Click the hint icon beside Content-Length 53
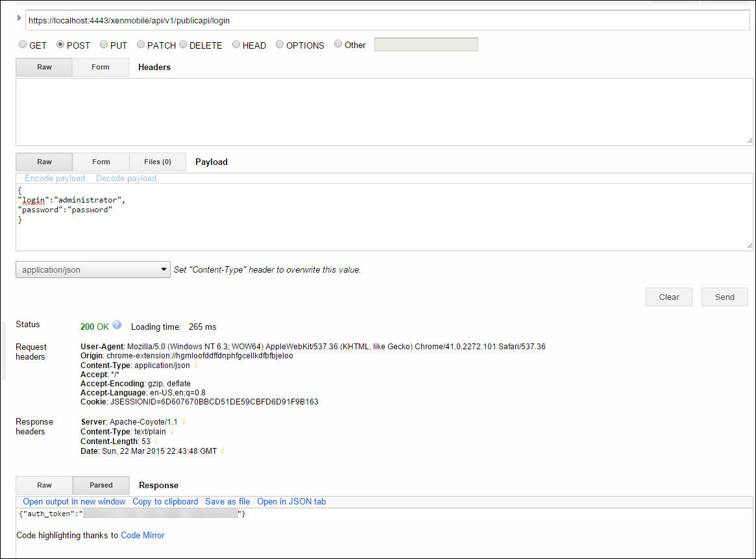 click(x=156, y=441)
